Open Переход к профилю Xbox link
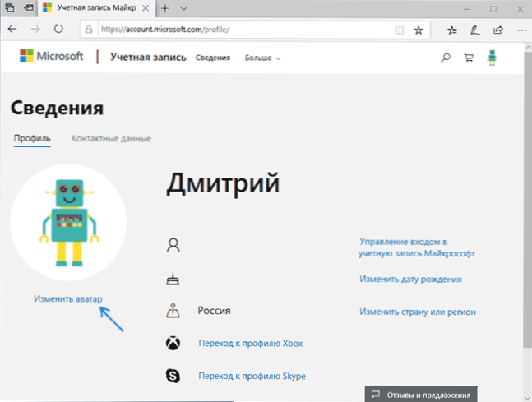This screenshot has width=532, height=402. [x=251, y=344]
